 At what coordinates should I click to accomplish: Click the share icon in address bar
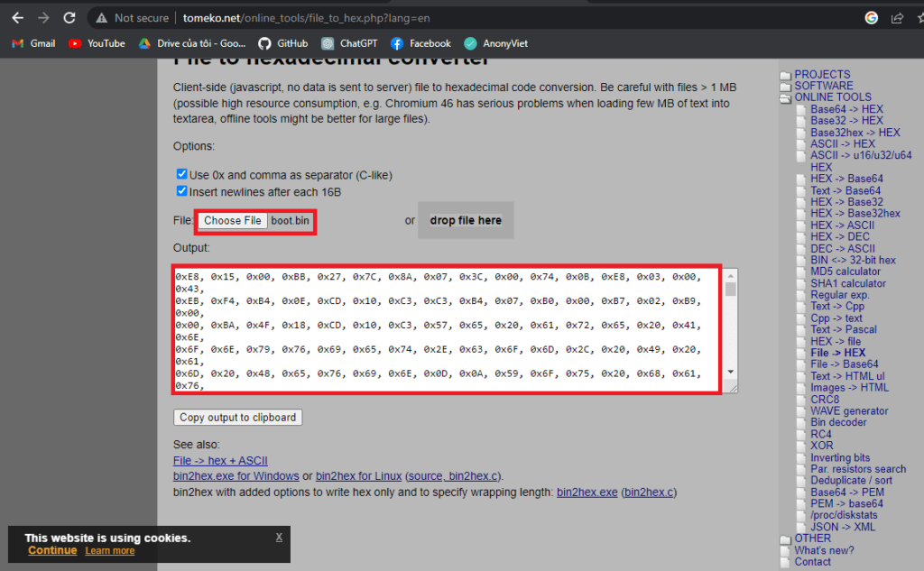point(897,18)
